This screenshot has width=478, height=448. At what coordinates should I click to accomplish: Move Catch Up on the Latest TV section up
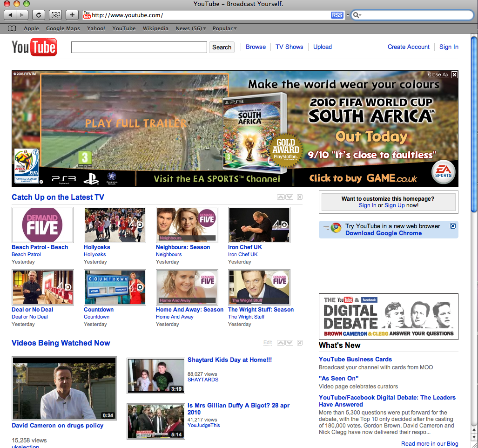tap(281, 197)
